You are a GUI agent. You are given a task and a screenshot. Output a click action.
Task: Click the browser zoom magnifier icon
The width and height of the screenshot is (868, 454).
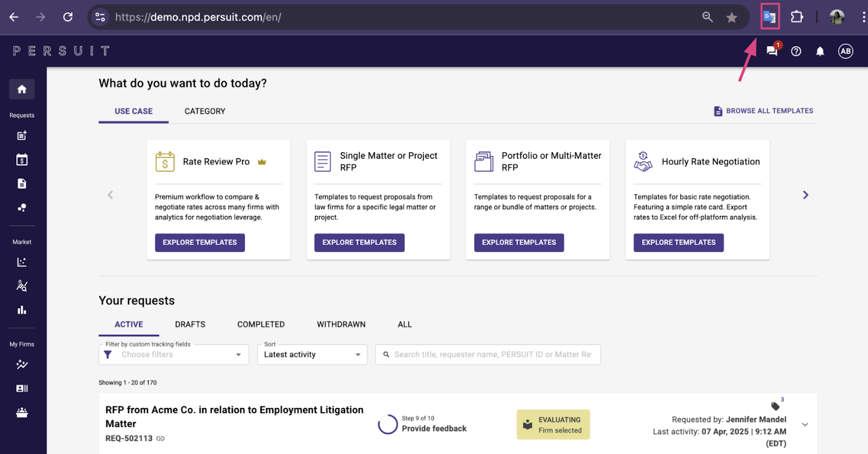(707, 17)
